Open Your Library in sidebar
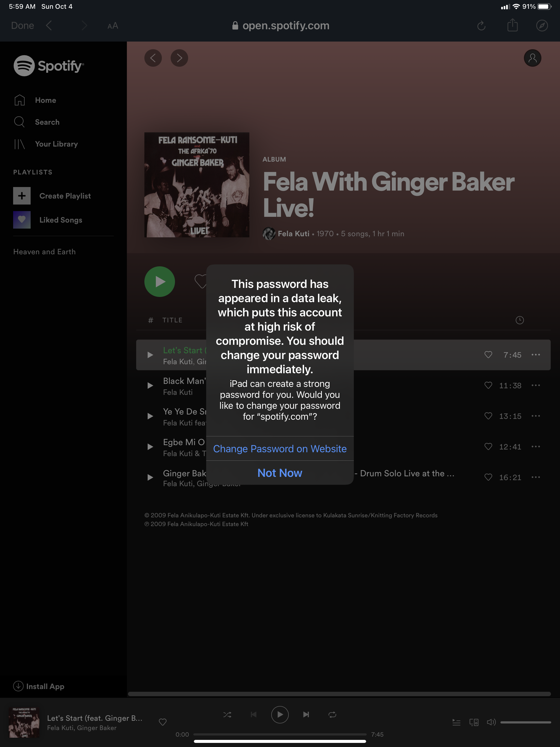This screenshot has width=560, height=747. coord(56,144)
